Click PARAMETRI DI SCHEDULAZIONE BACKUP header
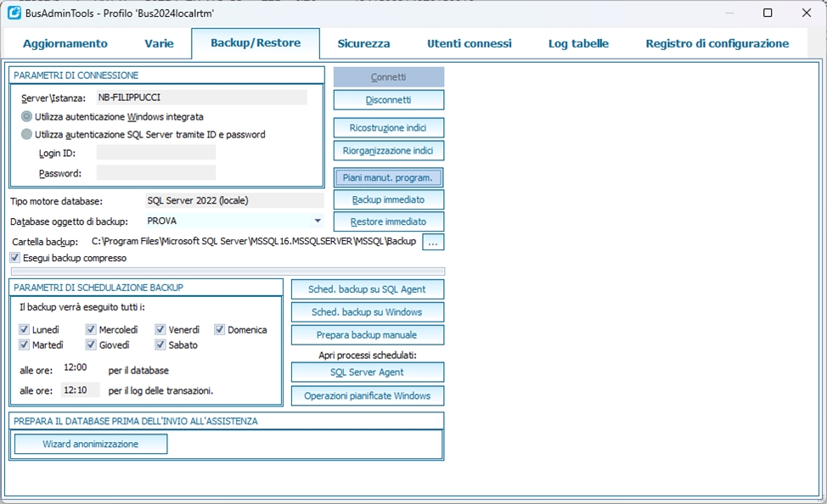The height and width of the screenshot is (504, 827). (x=98, y=288)
